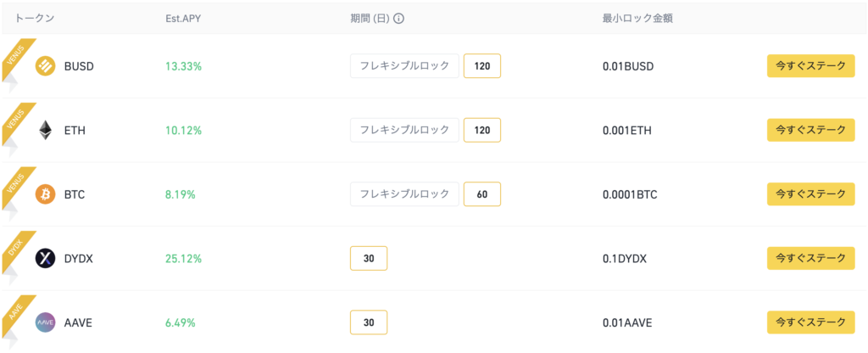Choose 30 day period for DYDX
Viewport: 868px width, 353px height.
click(369, 258)
